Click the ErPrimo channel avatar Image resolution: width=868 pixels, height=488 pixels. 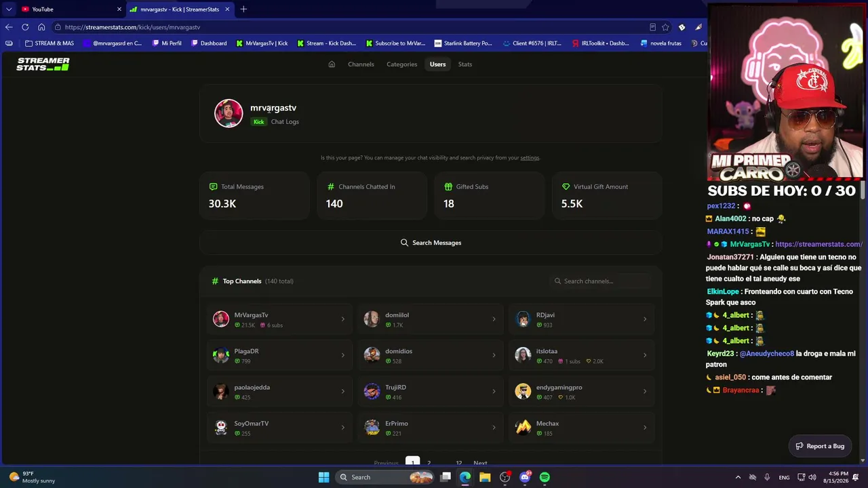pyautogui.click(x=372, y=428)
